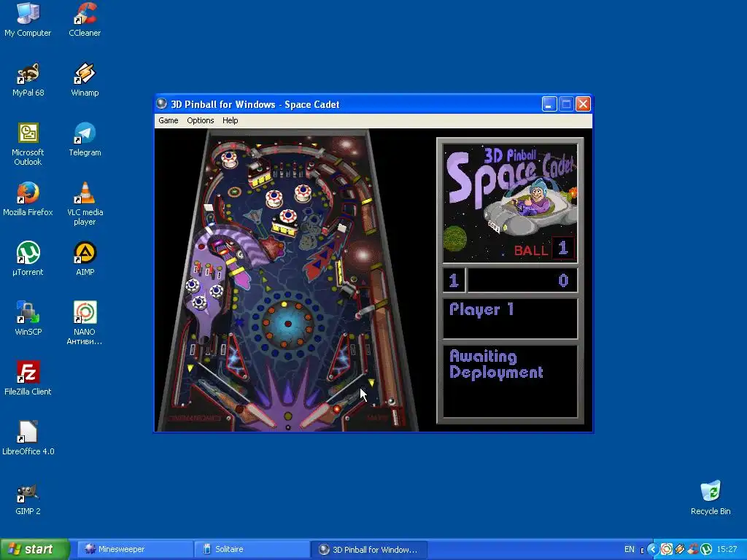The height and width of the screenshot is (560, 747).
Task: Select the WinSCP desktop shortcut
Action: pyautogui.click(x=28, y=319)
